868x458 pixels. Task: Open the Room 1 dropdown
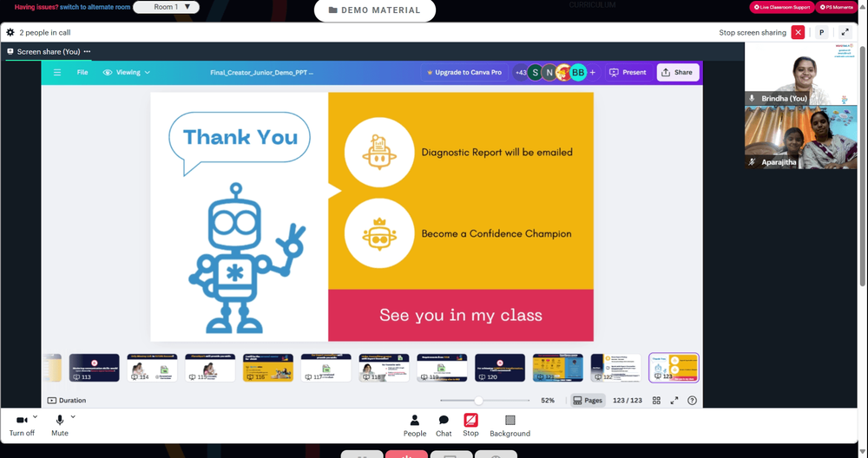166,7
